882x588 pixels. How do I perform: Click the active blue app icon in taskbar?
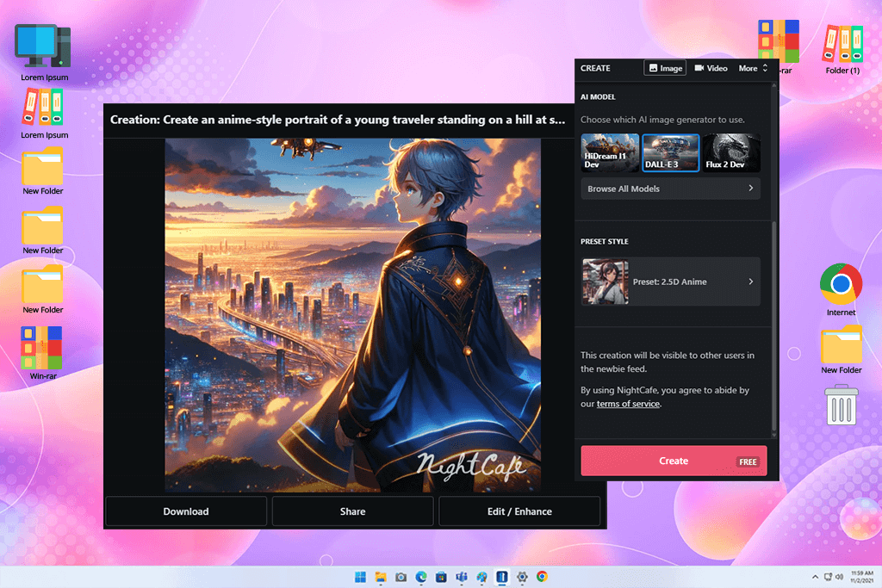pos(502,577)
